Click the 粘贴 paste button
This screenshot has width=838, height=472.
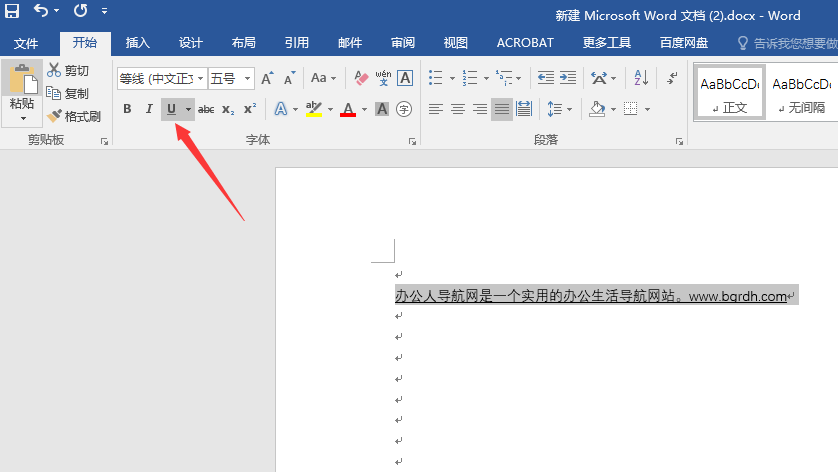coord(22,85)
